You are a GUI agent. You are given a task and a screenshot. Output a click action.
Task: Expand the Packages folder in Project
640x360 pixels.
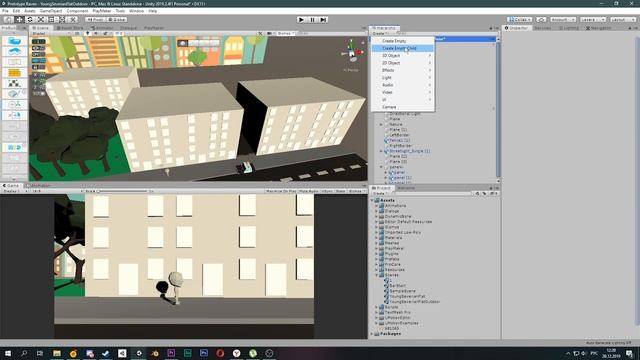click(x=372, y=334)
